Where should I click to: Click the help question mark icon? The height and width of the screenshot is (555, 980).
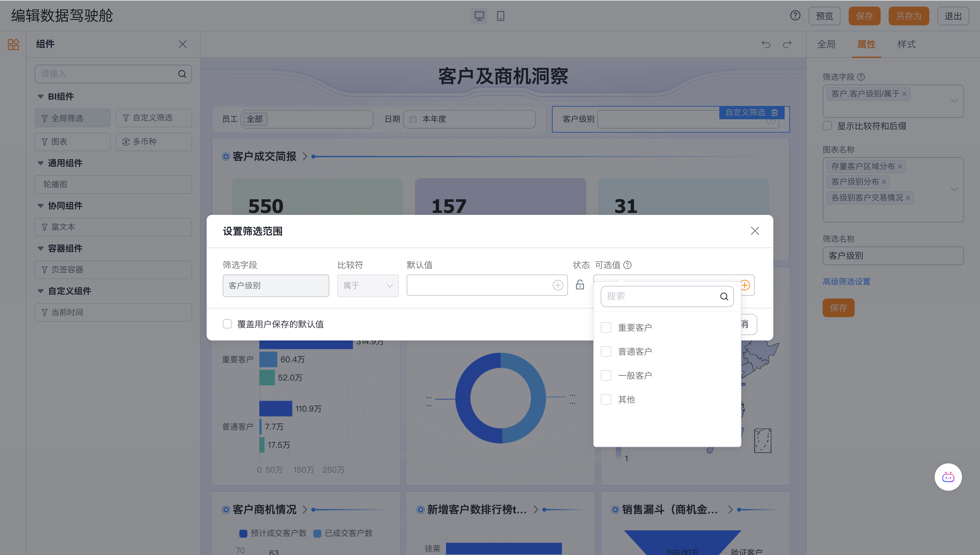[795, 16]
